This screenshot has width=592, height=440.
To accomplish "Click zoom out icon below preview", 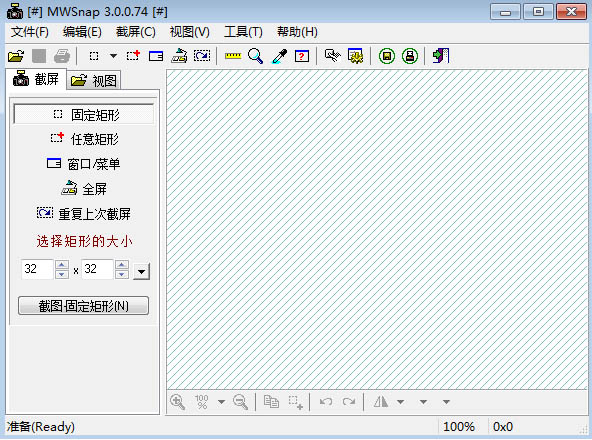I will click(240, 402).
